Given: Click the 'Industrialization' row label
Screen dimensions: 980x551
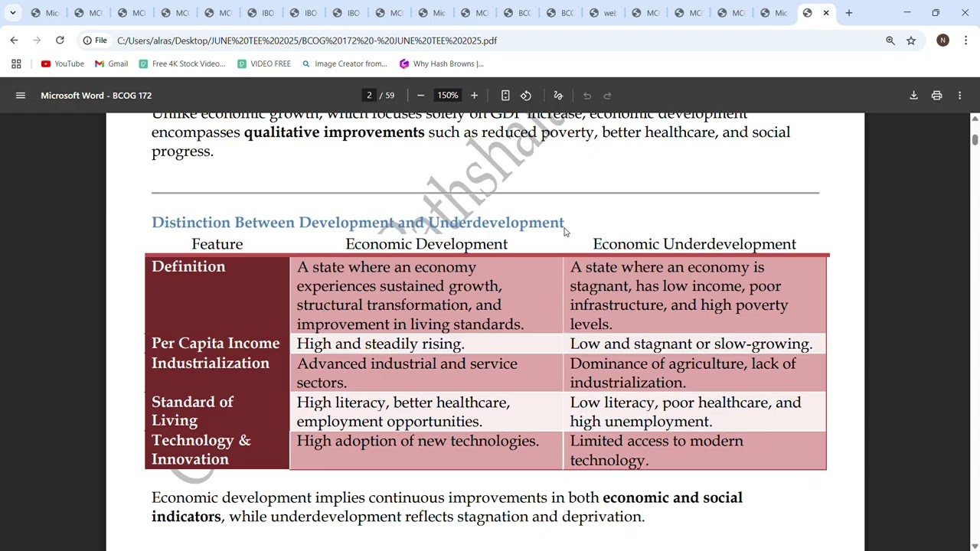Looking at the screenshot, I should pos(211,364).
